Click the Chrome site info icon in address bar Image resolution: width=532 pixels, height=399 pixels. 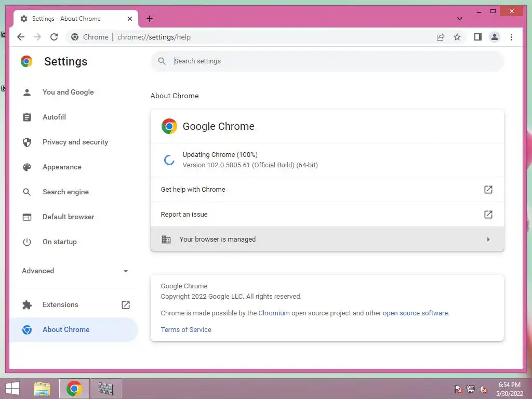pos(75,37)
